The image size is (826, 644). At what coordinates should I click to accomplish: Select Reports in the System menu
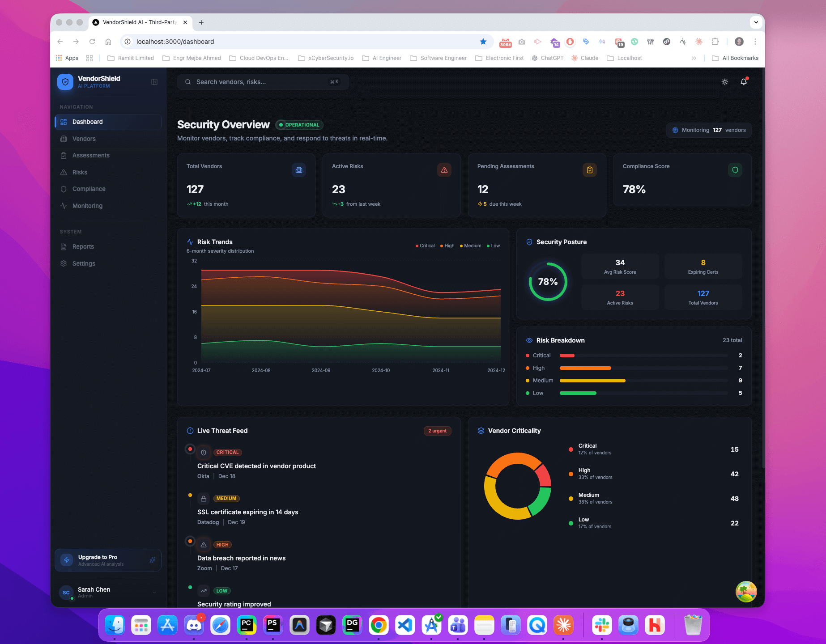click(x=83, y=246)
